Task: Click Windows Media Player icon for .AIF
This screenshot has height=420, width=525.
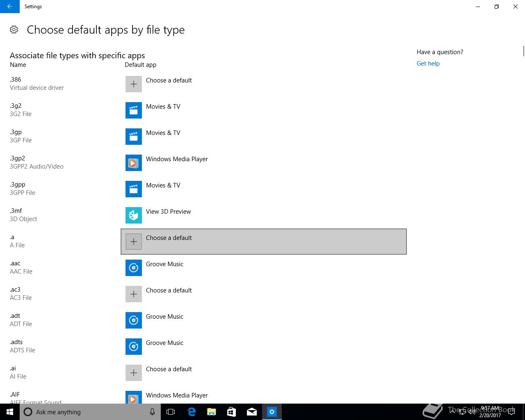Action: pyautogui.click(x=134, y=397)
